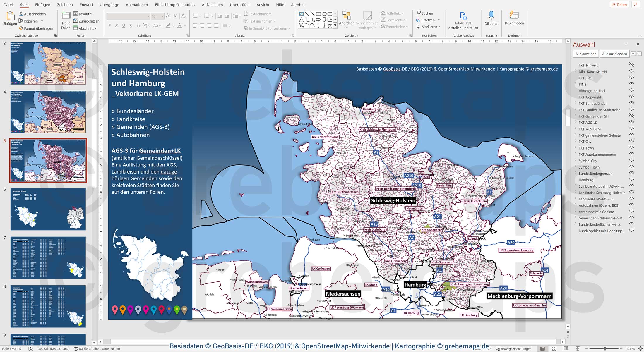Open the font name combo box
This screenshot has height=352, width=644.
pyautogui.click(x=128, y=16)
